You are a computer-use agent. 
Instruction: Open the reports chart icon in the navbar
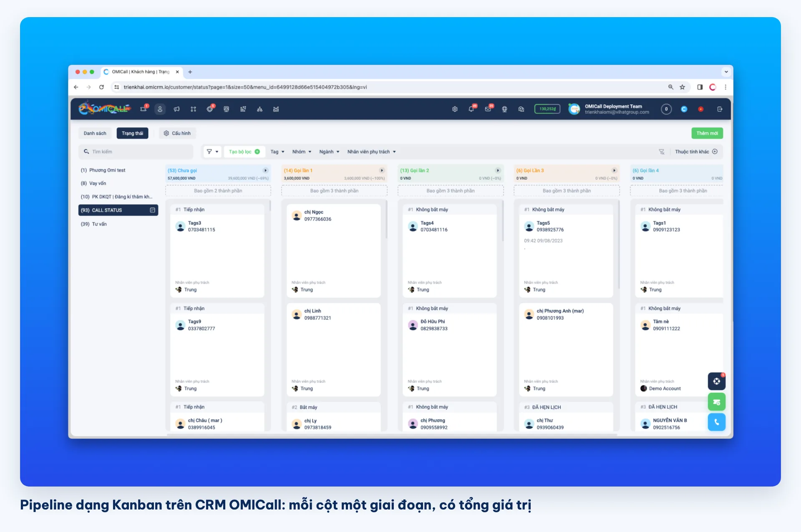point(276,109)
